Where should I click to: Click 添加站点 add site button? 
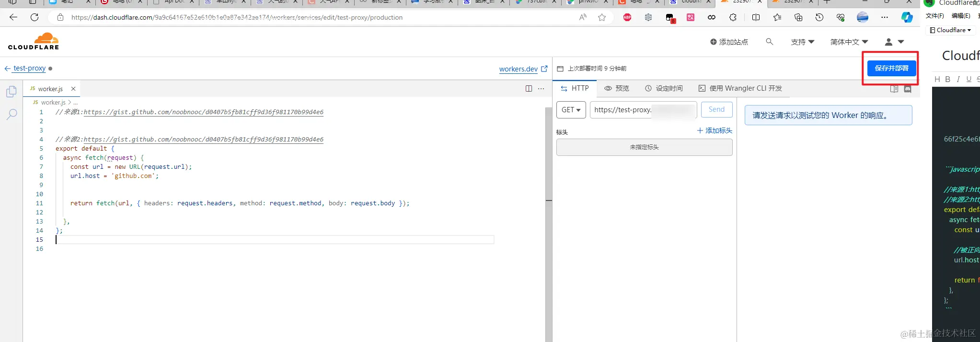click(x=729, y=42)
